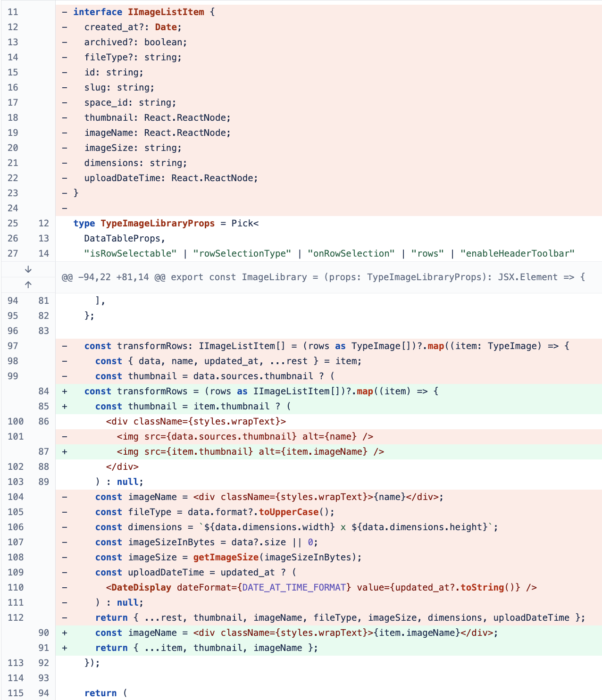Click added '<img src={item.thumbnail}' line
602x700 pixels.
click(329, 451)
